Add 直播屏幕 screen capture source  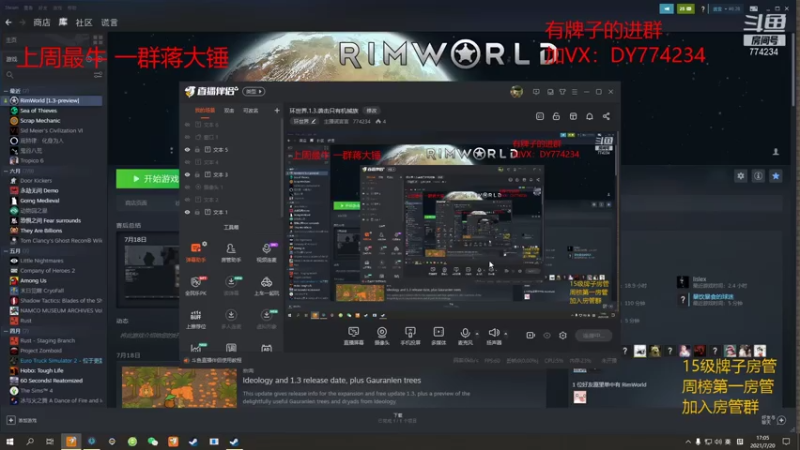pyautogui.click(x=354, y=336)
